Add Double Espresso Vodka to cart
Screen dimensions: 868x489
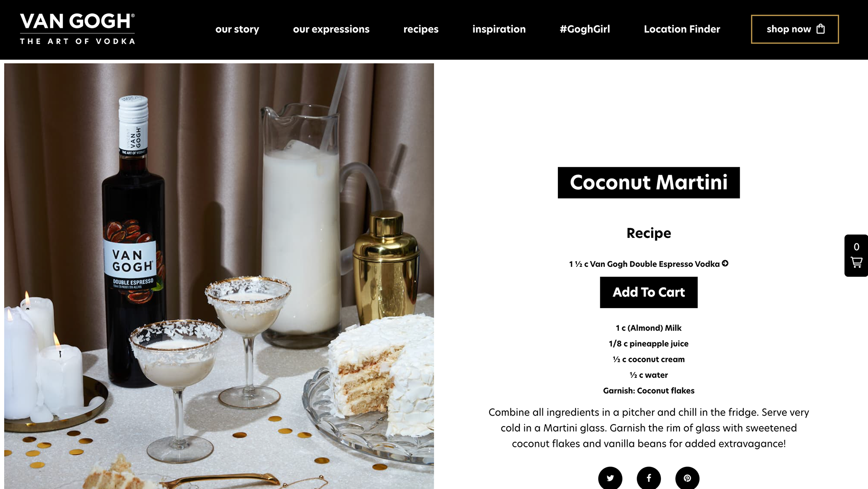[649, 292]
